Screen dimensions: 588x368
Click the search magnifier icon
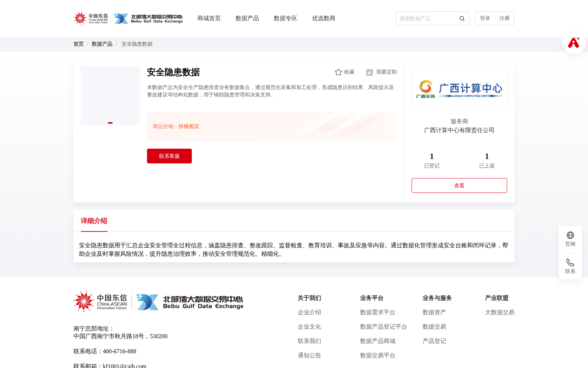[462, 18]
